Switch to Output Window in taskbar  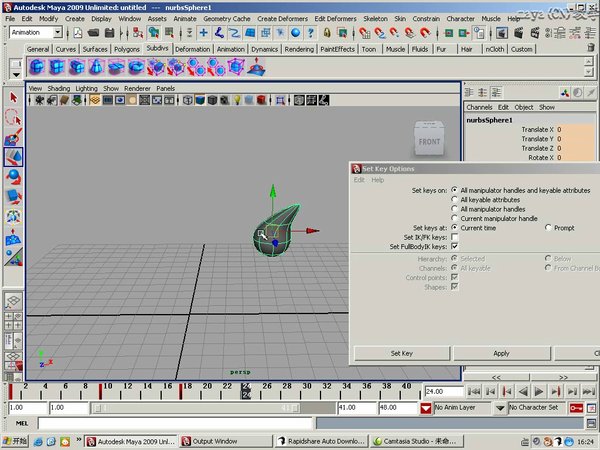(226, 441)
